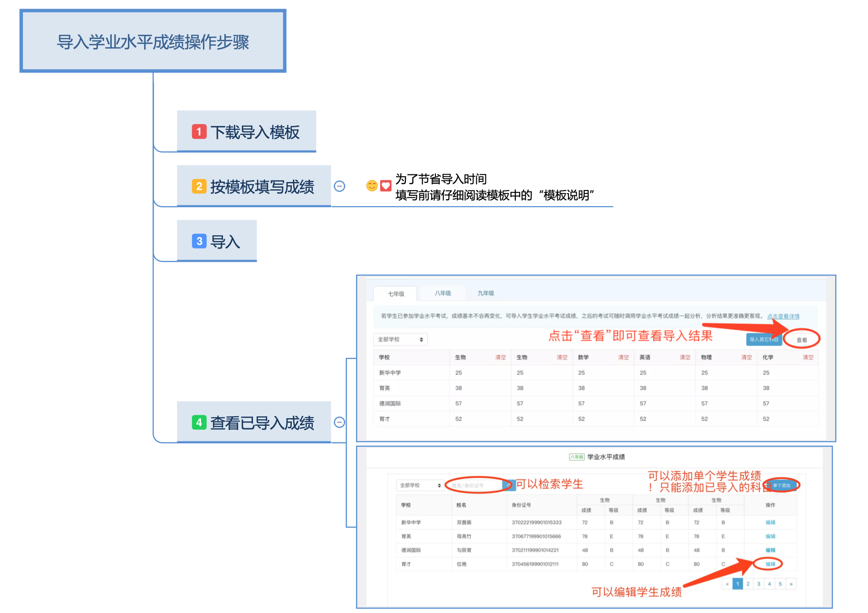
Task: Click the pagination next-page » icon
Action: pos(791,584)
